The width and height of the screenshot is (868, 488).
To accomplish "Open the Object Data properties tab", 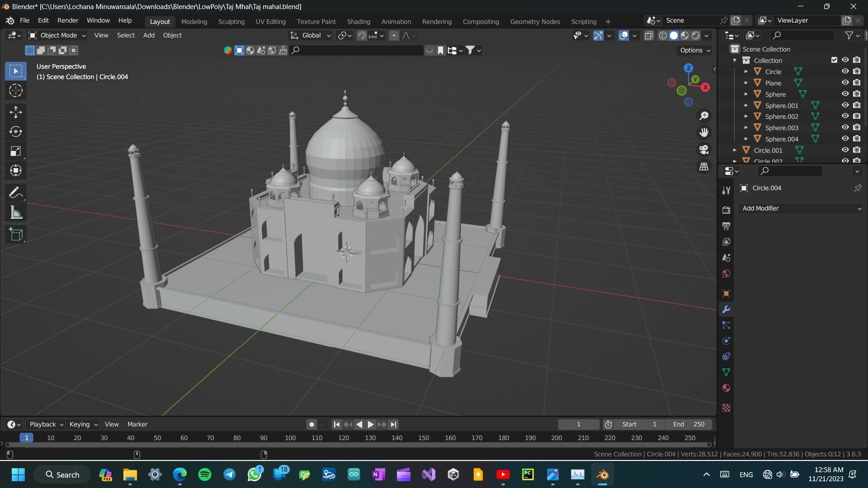I will (x=726, y=372).
